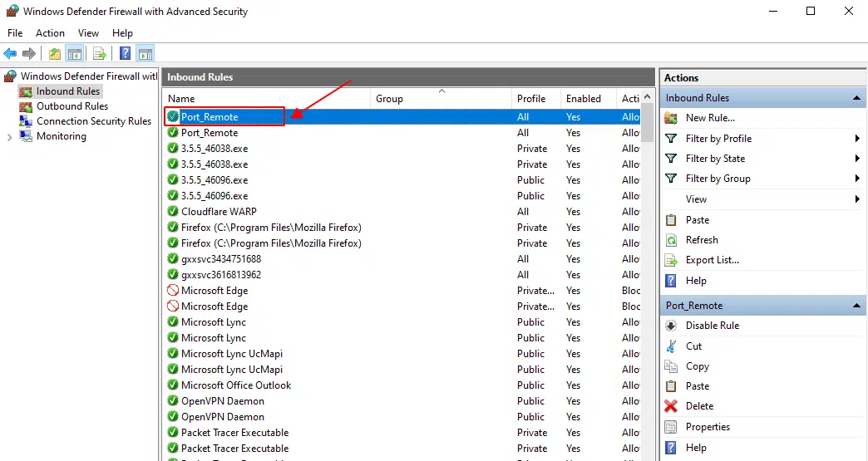Toggle the Show/Hide Action Pane button
Viewport: 868px width, 461px height.
(145, 54)
